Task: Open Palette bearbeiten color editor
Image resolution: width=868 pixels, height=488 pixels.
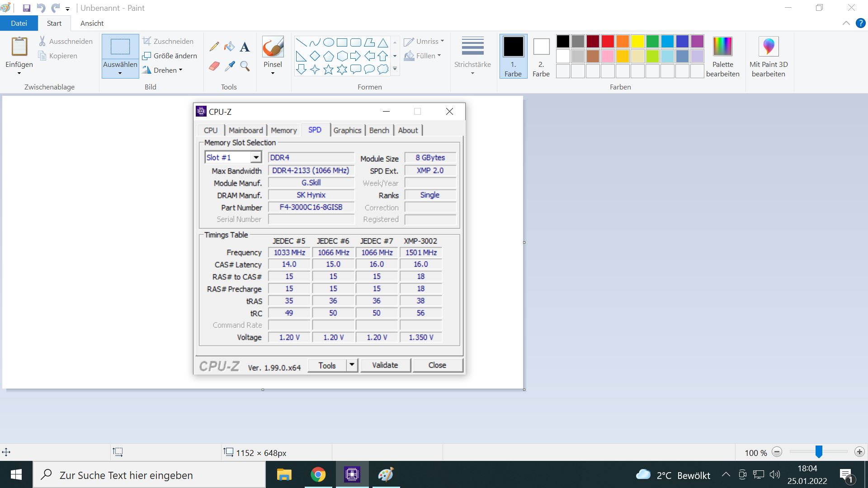Action: tap(722, 56)
